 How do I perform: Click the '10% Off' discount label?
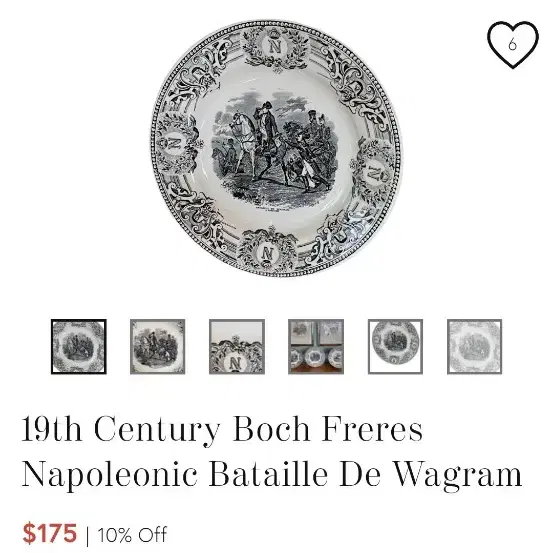[x=132, y=535]
